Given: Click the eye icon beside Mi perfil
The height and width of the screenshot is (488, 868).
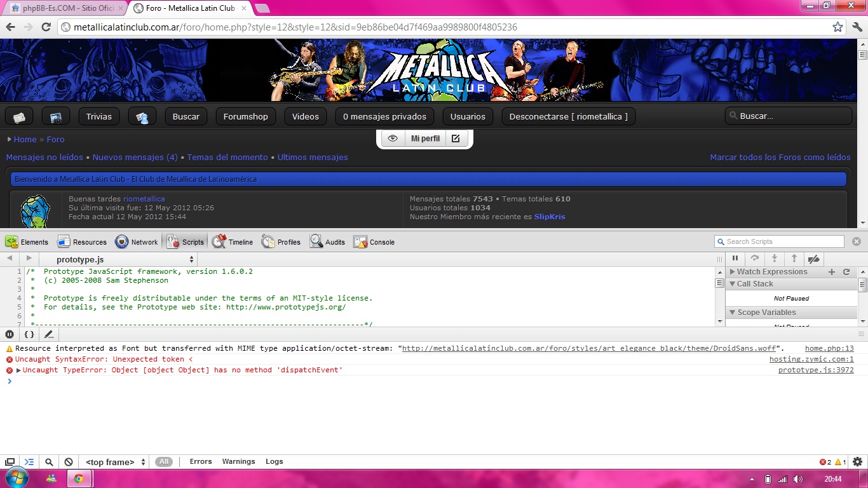Looking at the screenshot, I should tap(393, 139).
